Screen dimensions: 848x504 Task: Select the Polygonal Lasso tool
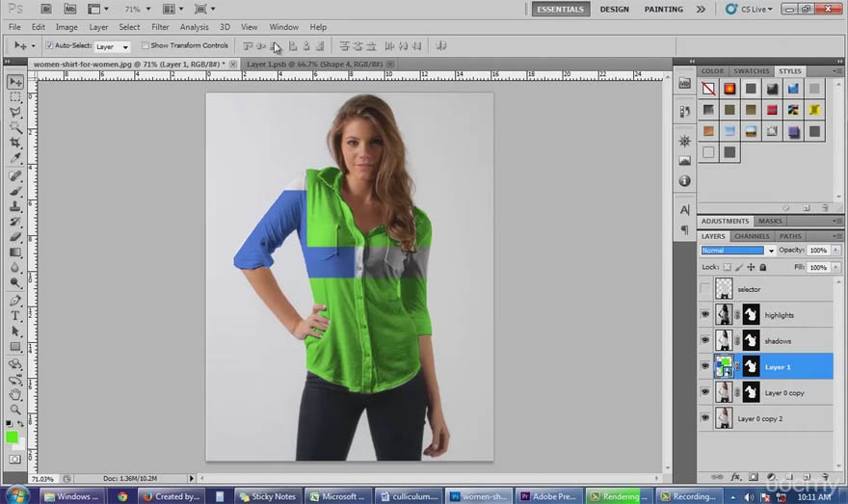click(x=15, y=113)
